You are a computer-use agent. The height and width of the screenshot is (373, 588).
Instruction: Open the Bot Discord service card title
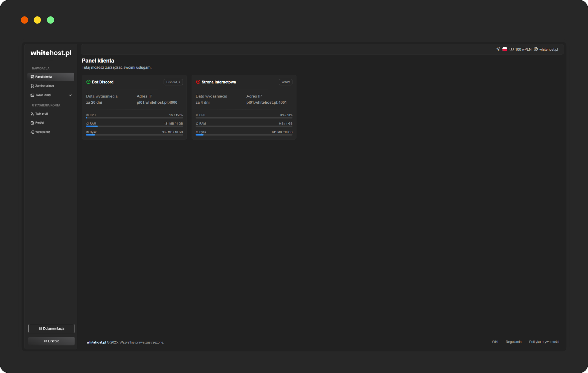point(102,82)
